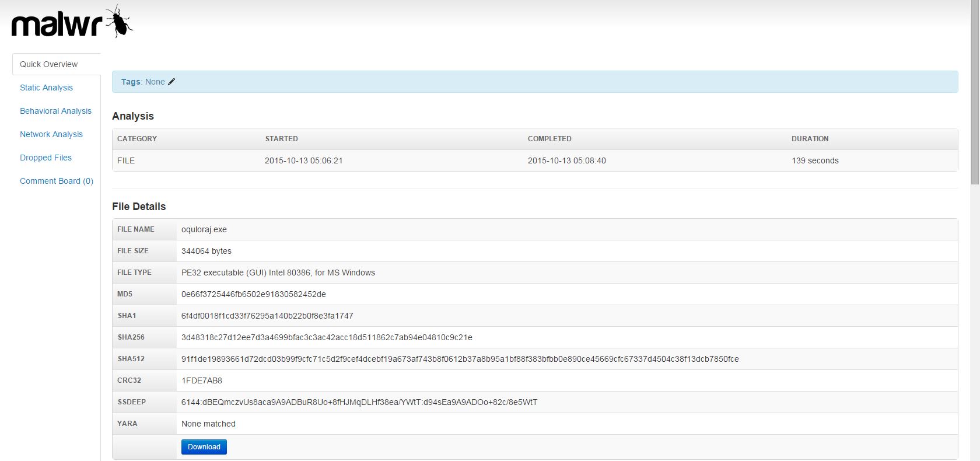Open Comment Board (0)

57,181
